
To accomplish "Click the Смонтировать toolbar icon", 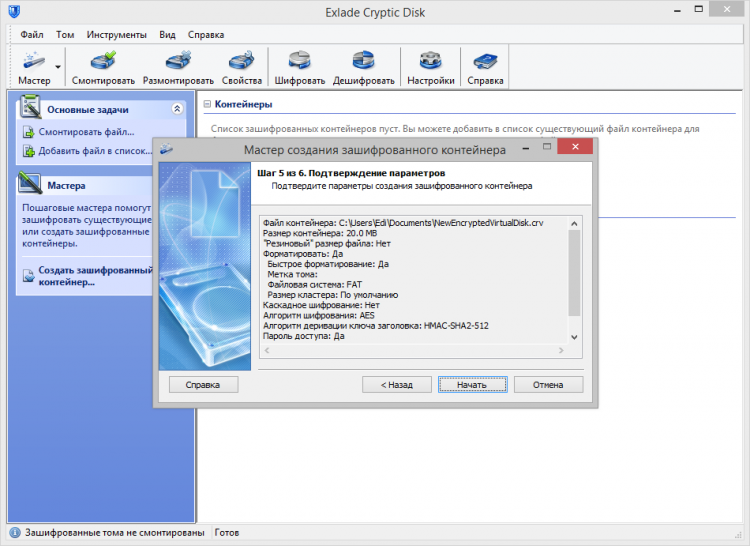I will point(103,67).
